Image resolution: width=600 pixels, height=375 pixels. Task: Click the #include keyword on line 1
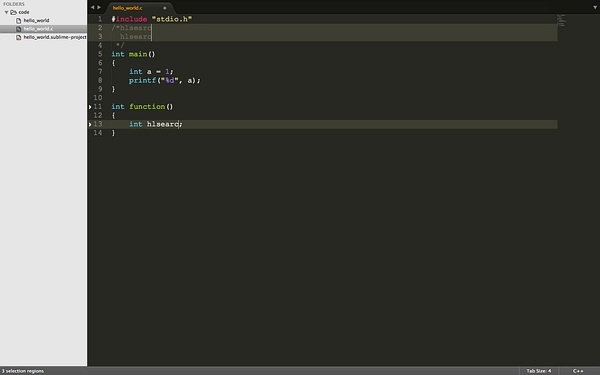[129, 19]
